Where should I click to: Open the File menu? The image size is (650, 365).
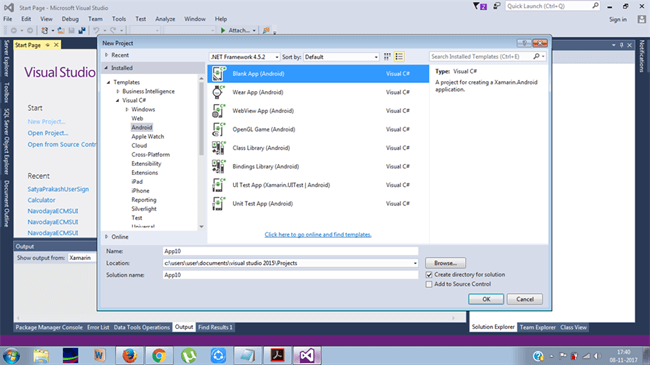click(7, 19)
